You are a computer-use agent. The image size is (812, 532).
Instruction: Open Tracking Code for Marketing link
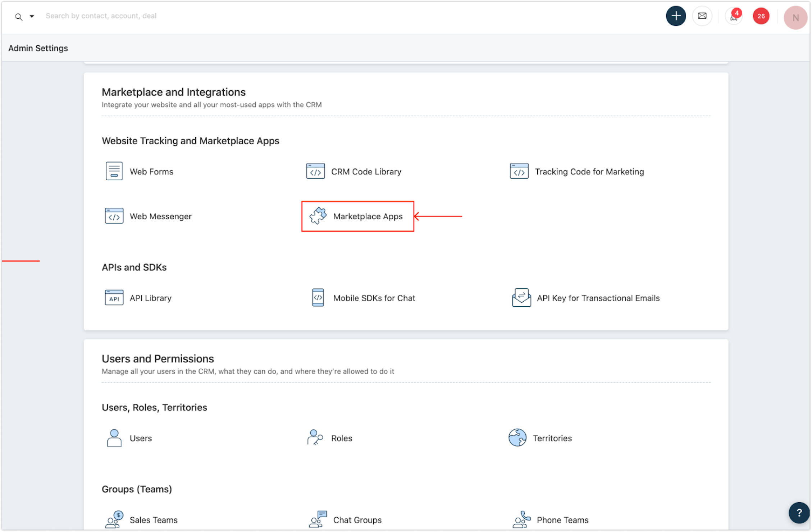tap(589, 172)
